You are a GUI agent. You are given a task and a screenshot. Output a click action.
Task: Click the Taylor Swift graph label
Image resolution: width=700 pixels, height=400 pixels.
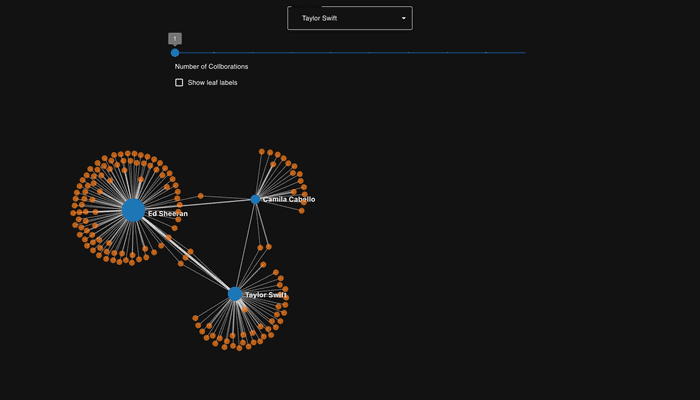(266, 295)
